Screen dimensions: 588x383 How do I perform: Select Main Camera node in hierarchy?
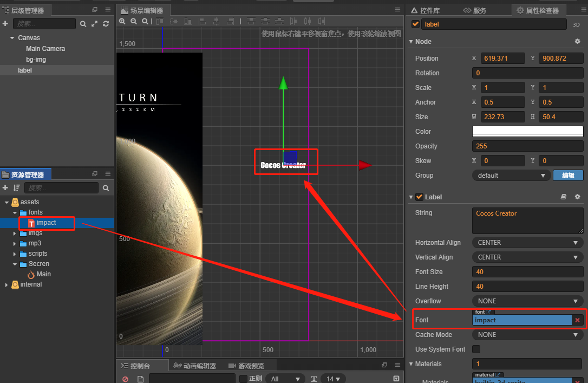[45, 49]
